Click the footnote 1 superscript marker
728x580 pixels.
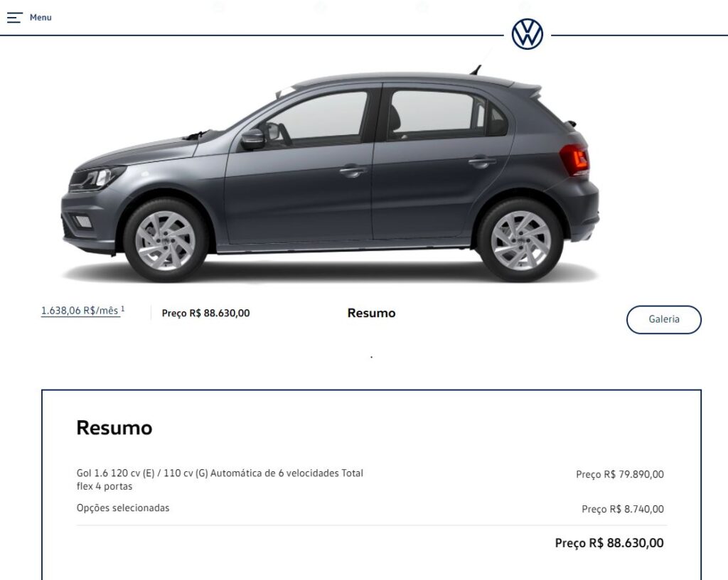point(122,308)
